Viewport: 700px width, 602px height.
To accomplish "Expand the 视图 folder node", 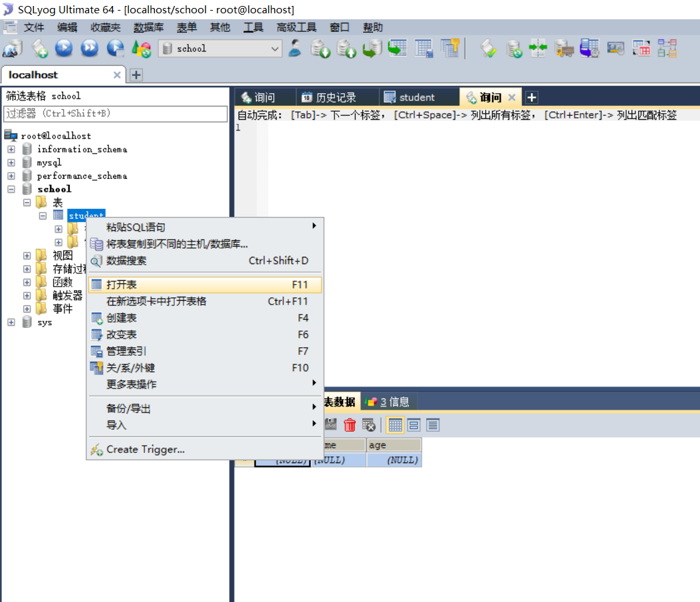I will tap(27, 256).
